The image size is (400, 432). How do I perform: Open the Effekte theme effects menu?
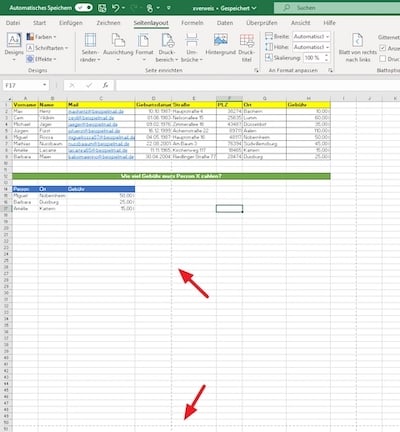point(41,59)
